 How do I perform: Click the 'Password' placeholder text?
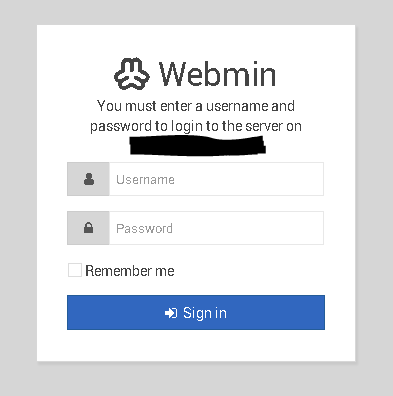144,228
